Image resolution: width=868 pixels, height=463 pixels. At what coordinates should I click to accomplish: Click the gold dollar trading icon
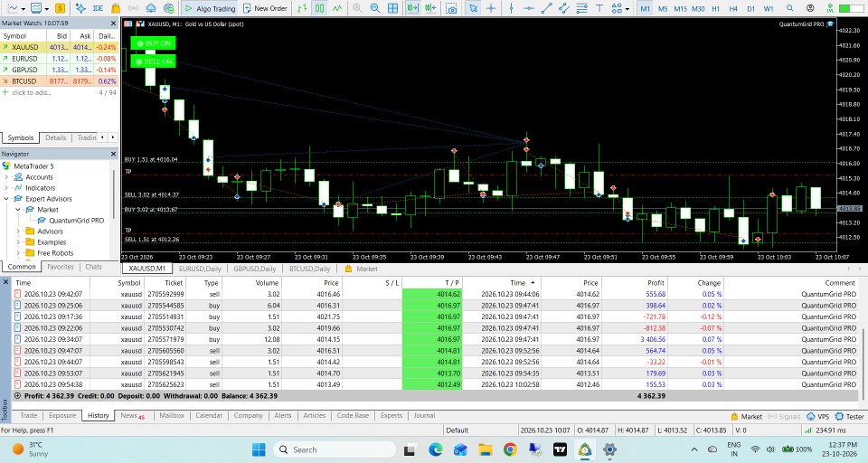(x=60, y=8)
